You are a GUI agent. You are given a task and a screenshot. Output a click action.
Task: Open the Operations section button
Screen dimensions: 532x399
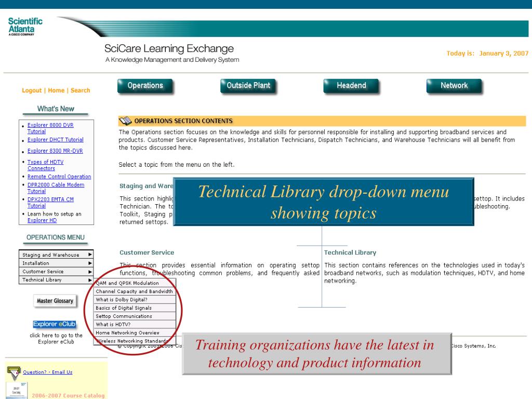tap(145, 86)
